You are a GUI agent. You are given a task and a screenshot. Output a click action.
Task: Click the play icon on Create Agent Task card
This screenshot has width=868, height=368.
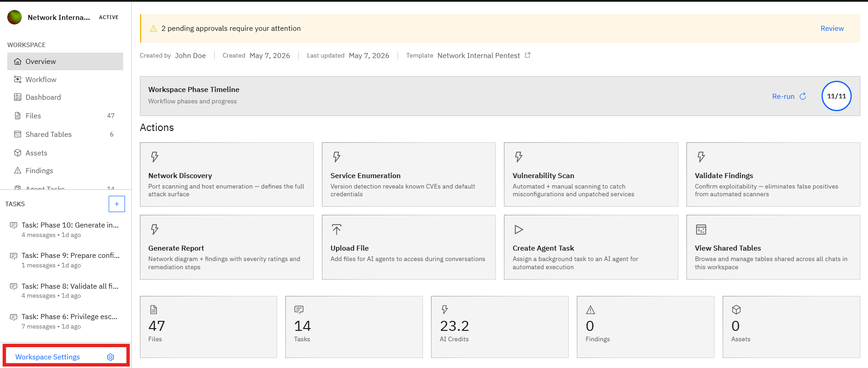[518, 229]
